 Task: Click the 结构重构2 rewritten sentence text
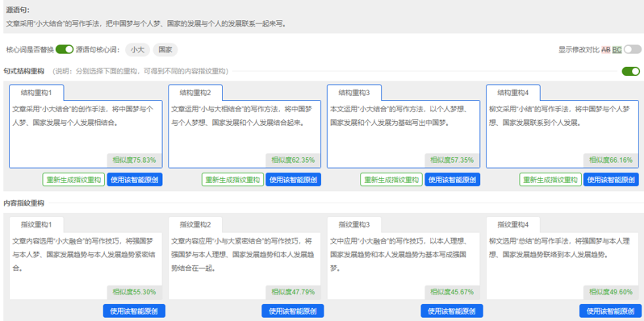pyautogui.click(x=241, y=116)
